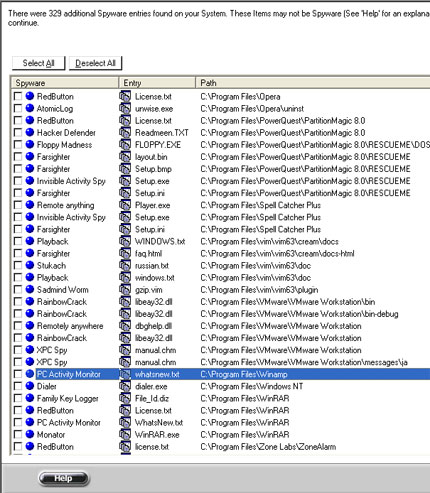Tick the Monator checkbox
This screenshot has height=493, width=430.
point(18,434)
